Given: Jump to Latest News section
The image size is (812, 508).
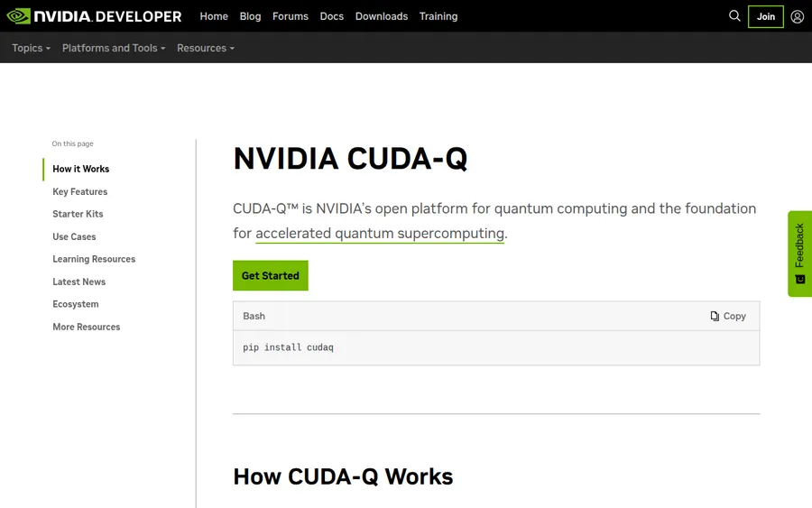Looking at the screenshot, I should tap(78, 282).
